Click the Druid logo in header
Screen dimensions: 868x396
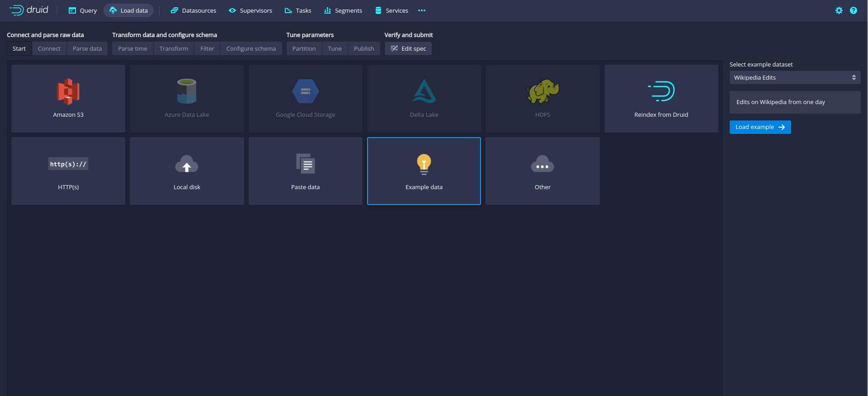[x=29, y=10]
